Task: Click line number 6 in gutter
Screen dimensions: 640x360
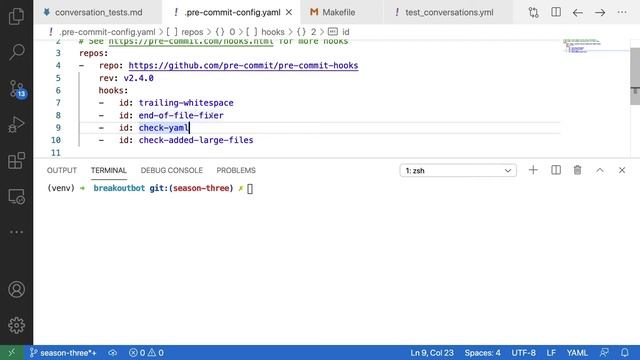Action: tap(58, 91)
